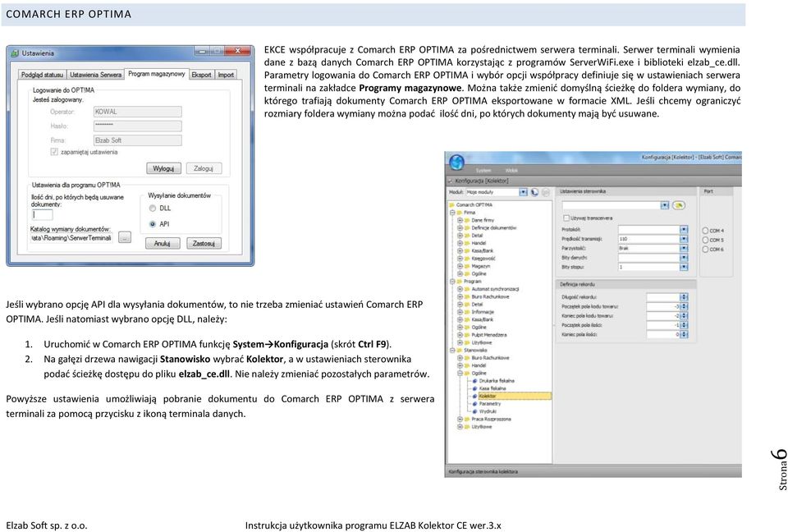Toggle the Używaj transceivera checkbox
788x532 pixels.
click(x=566, y=218)
